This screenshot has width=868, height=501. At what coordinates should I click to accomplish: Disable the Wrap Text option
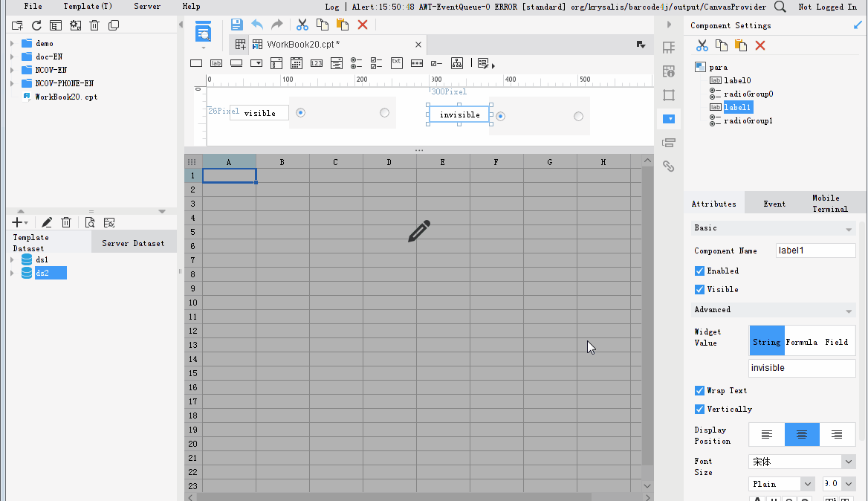(699, 390)
